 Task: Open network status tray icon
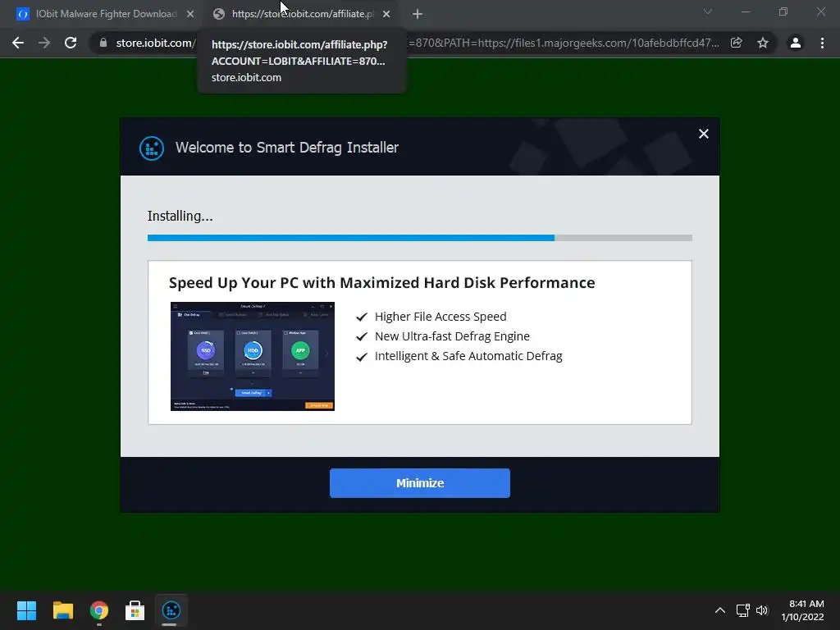coord(742,610)
